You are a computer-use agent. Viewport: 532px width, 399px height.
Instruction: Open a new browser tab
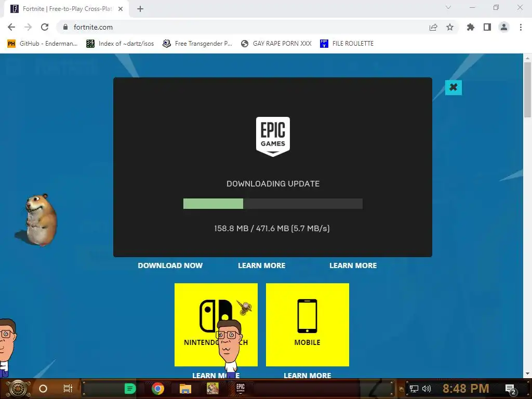tap(140, 9)
